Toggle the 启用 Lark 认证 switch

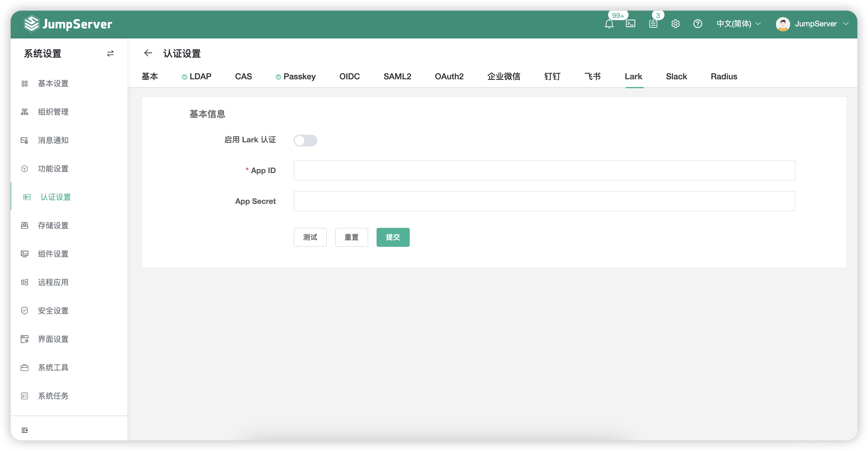(x=305, y=140)
